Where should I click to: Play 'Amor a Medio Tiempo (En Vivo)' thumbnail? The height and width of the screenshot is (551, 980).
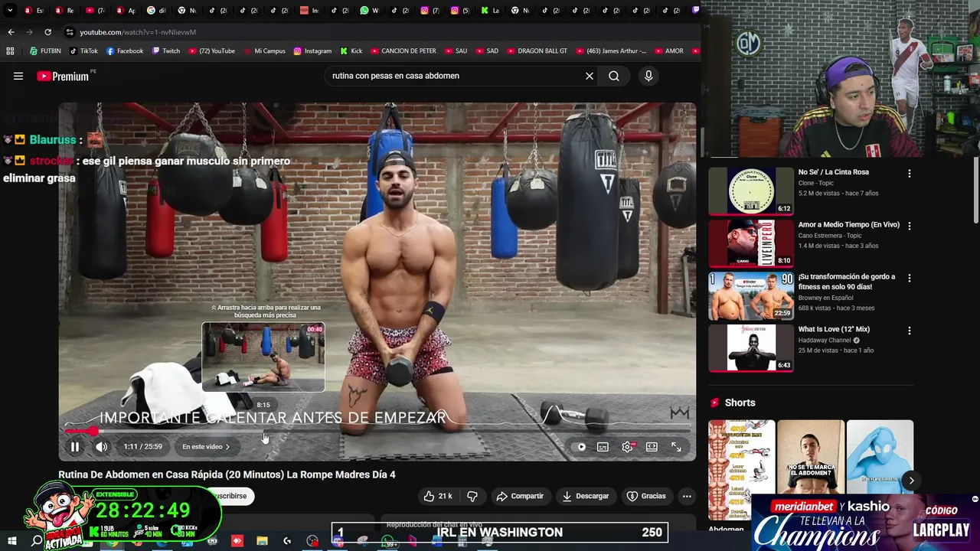751,243
